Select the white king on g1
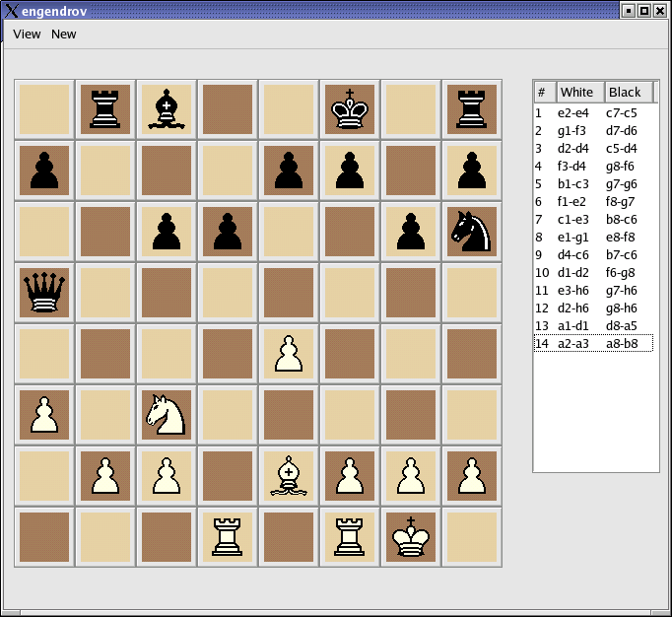The height and width of the screenshot is (617, 672). tap(411, 537)
